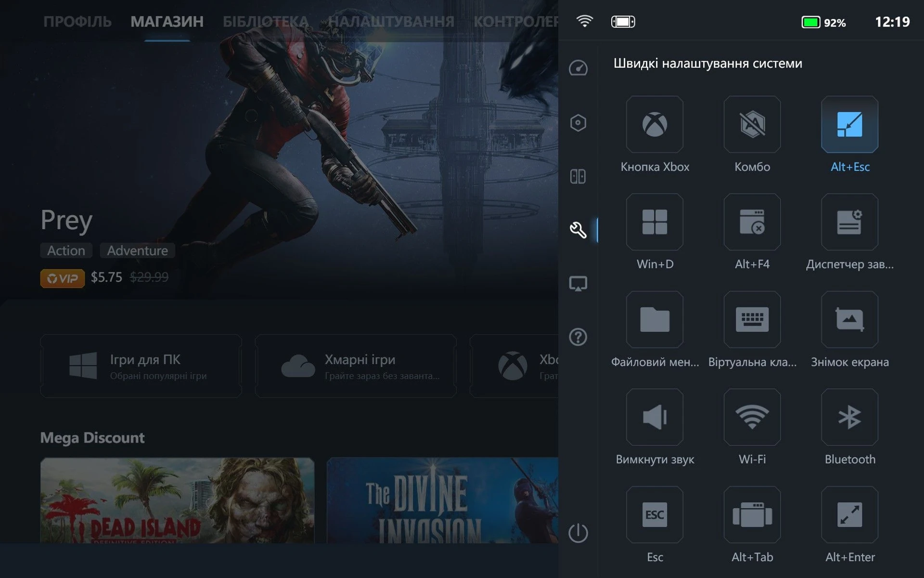Select the Xbox button shortcut tile
924x578 pixels.
tap(654, 124)
